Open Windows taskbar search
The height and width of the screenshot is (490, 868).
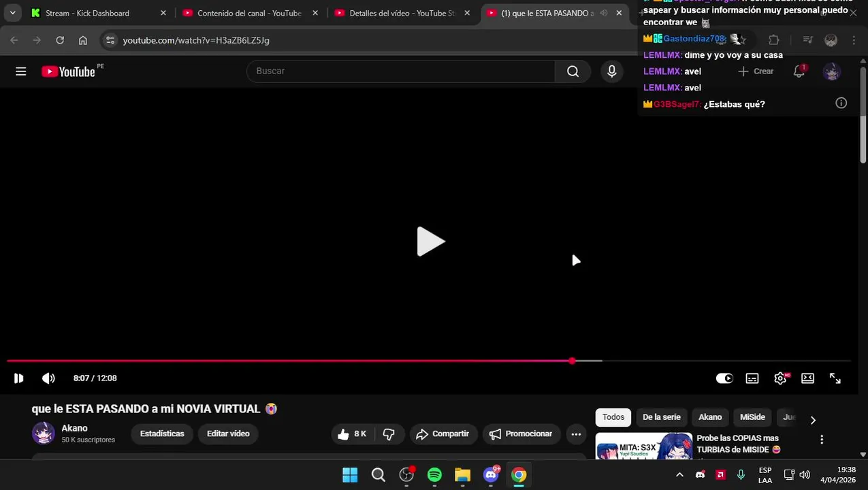pyautogui.click(x=379, y=475)
